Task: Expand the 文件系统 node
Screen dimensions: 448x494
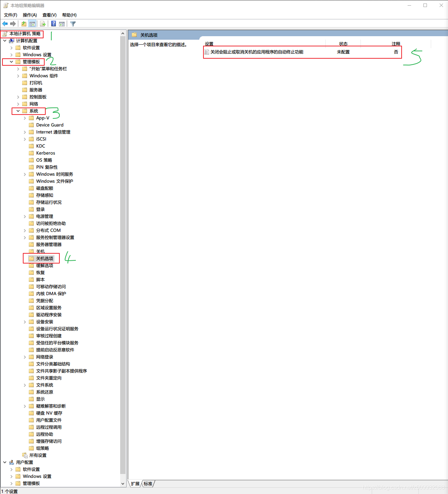Action: click(25, 385)
